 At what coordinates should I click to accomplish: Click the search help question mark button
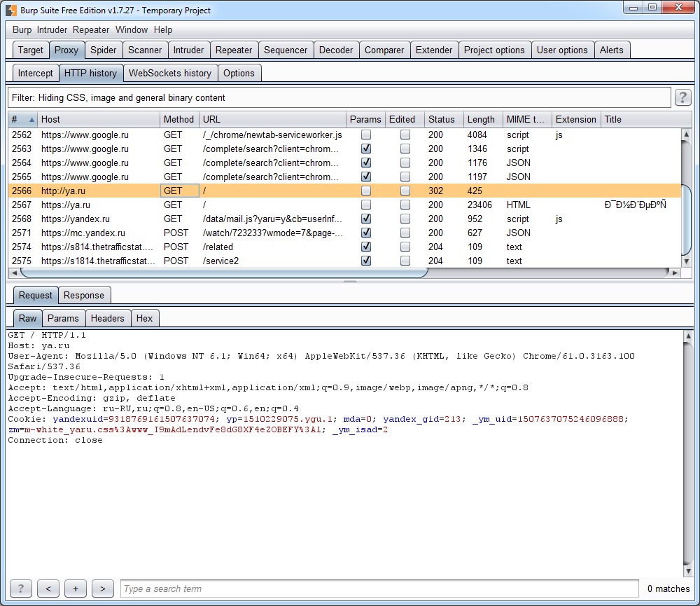20,588
